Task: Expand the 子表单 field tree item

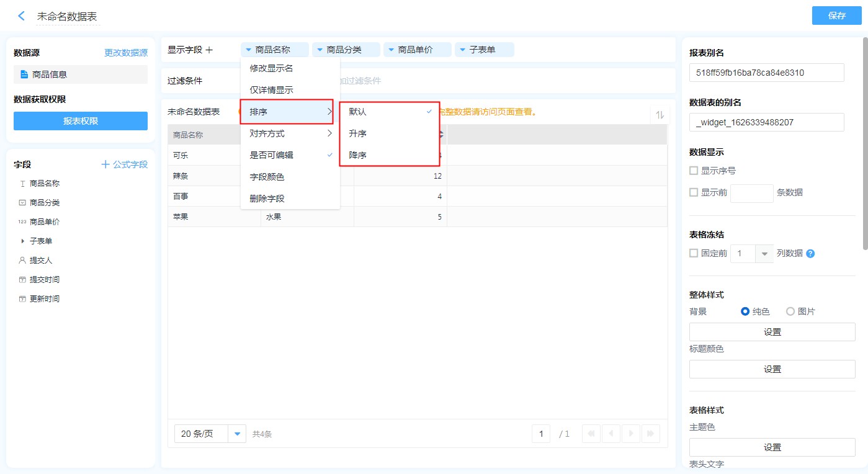Action: pyautogui.click(x=23, y=241)
